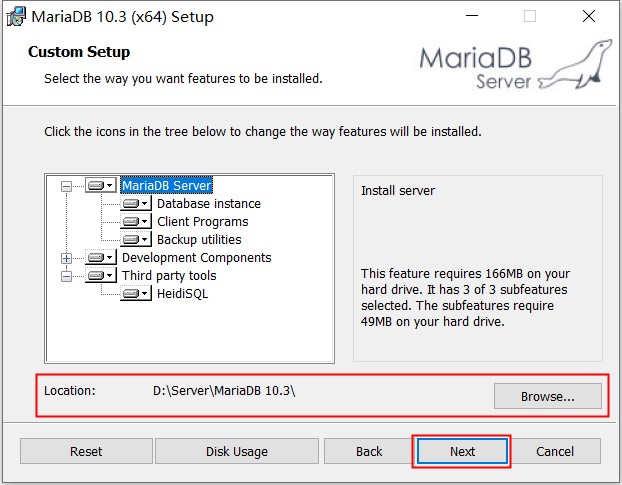Cancel the MariaDB installation
Screen dimensions: 622x485
click(555, 451)
